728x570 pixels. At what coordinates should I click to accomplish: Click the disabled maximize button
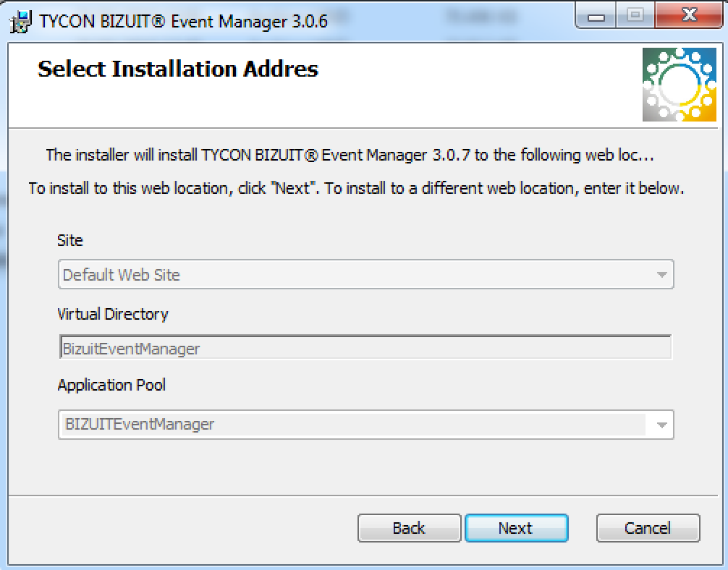[635, 15]
